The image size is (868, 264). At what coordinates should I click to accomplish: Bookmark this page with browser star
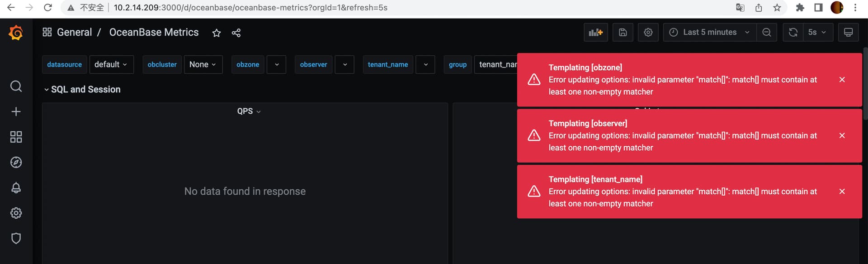pyautogui.click(x=777, y=7)
